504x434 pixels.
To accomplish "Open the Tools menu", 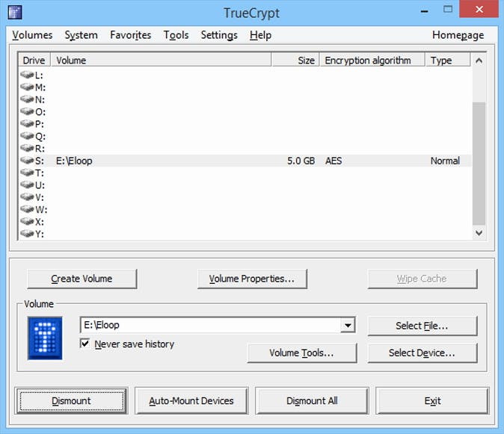I will pyautogui.click(x=176, y=35).
